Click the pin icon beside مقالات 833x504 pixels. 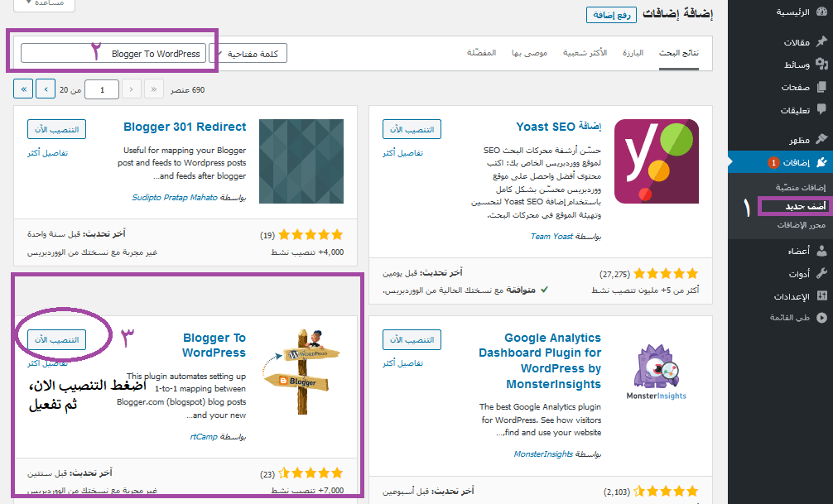point(821,41)
